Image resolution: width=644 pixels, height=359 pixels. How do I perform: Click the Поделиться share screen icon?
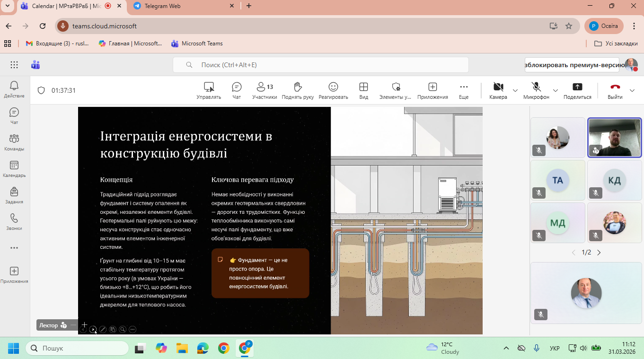tap(577, 90)
